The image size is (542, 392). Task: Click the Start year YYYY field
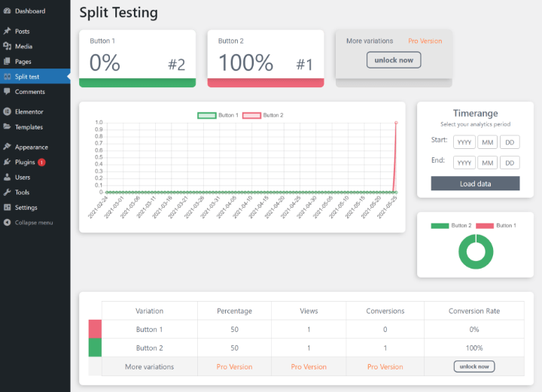pos(464,142)
